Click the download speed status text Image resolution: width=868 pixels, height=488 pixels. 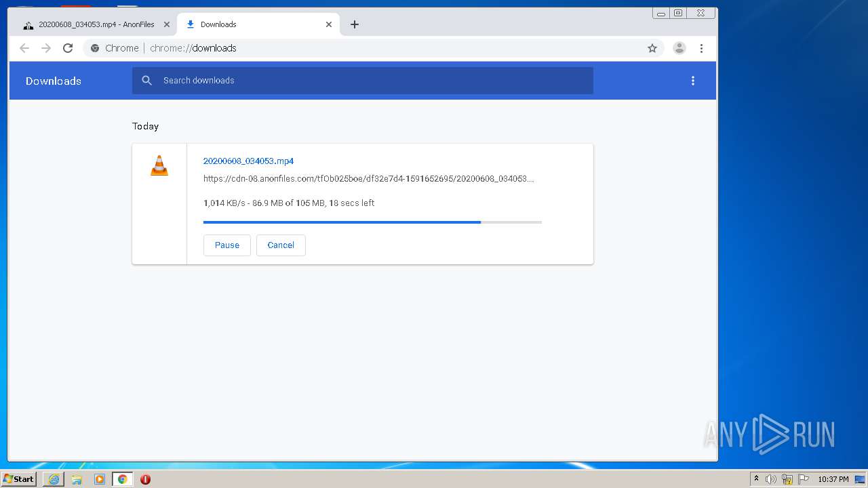[289, 203]
